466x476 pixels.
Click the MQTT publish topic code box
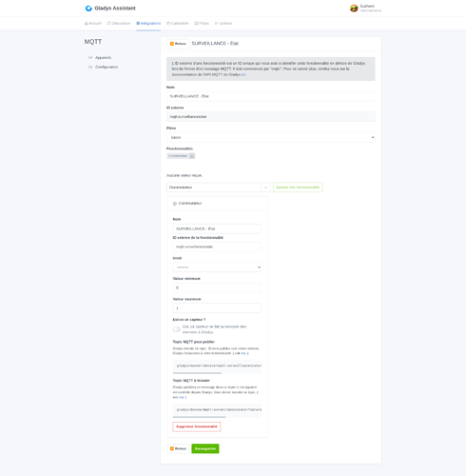(x=217, y=366)
